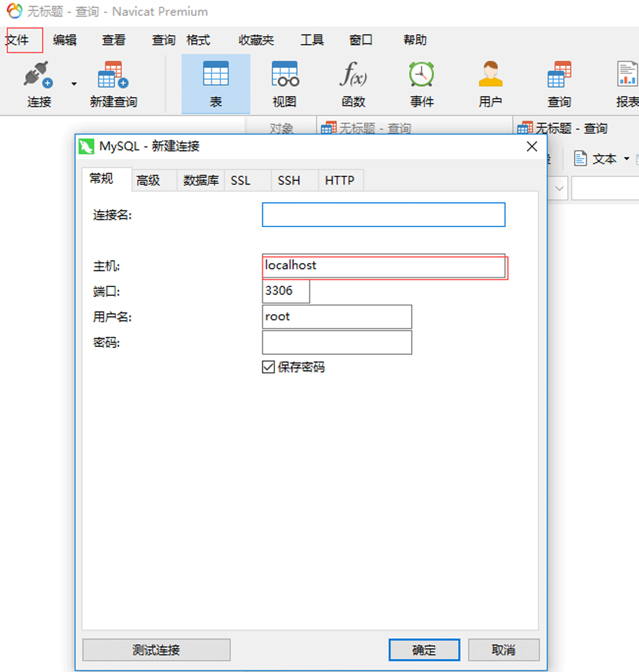Screen dimensions: 639x672
Task: Click the 确定 button
Action: [424, 650]
